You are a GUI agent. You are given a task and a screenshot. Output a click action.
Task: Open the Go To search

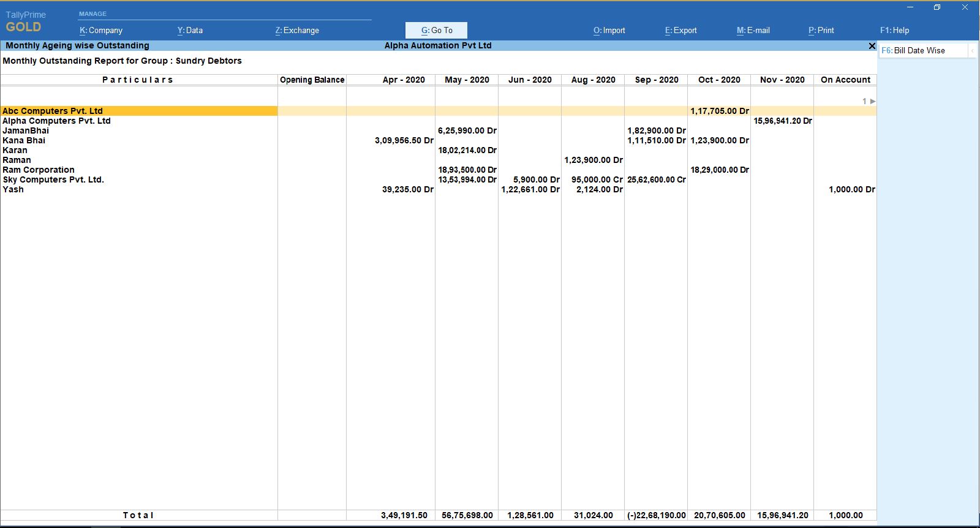point(436,30)
